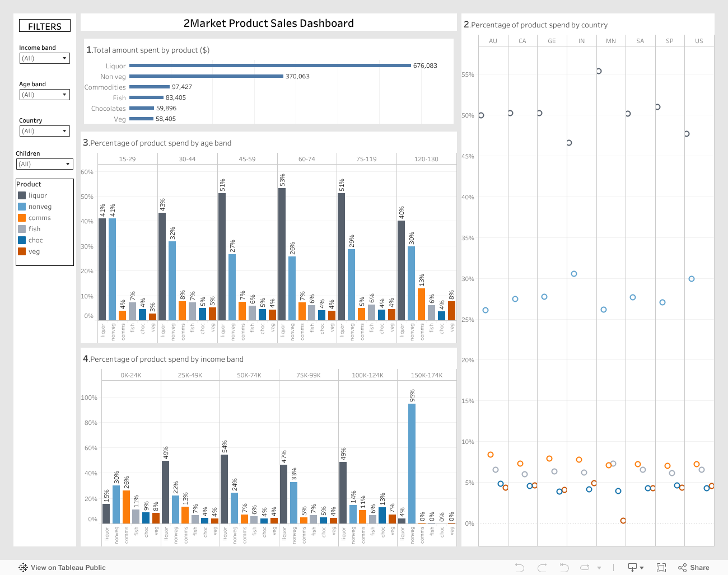
Task: Highlight liquor in the Product legend
Action: pos(38,195)
